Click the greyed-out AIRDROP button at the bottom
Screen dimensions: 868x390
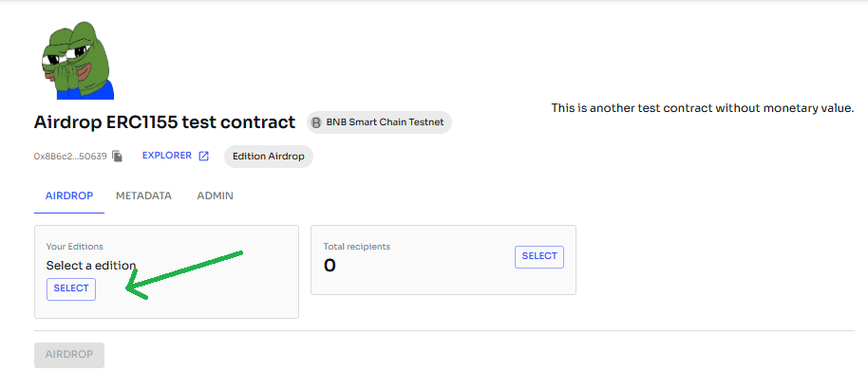pyautogui.click(x=69, y=355)
